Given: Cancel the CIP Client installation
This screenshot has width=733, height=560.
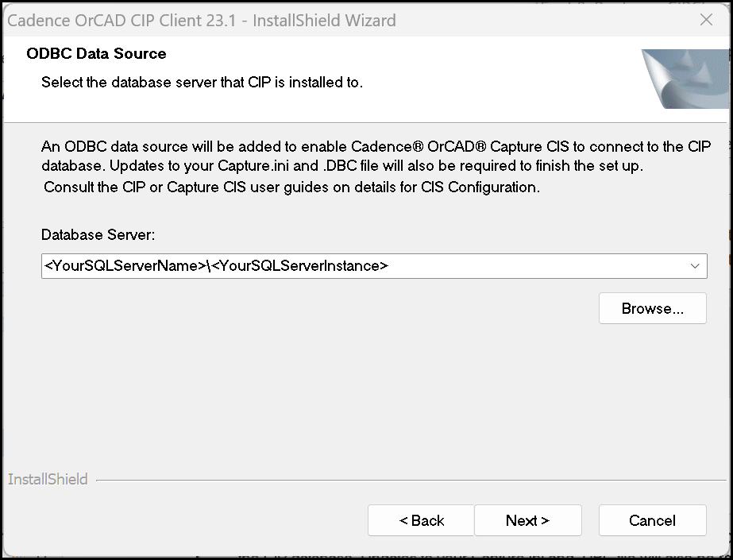Looking at the screenshot, I should click(x=652, y=520).
